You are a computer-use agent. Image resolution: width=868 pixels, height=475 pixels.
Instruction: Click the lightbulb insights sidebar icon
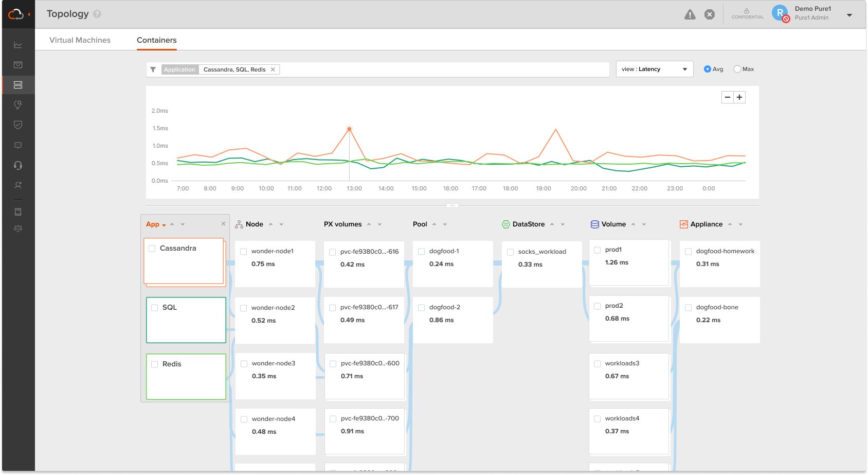pos(18,105)
